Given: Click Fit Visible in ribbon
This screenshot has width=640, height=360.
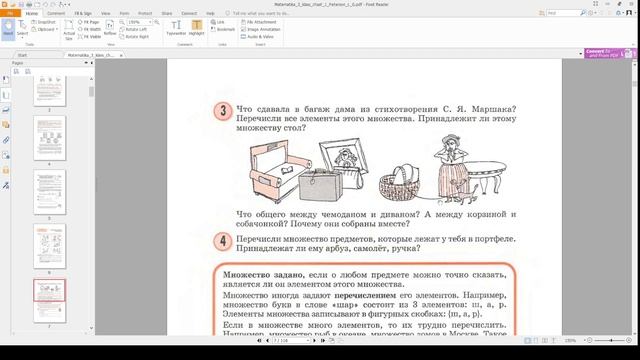Looking at the screenshot, I should (x=89, y=37).
